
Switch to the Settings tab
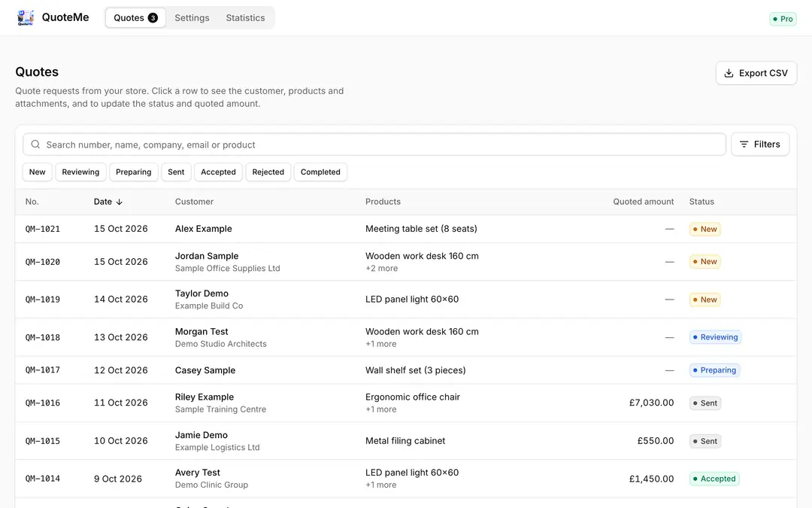[x=192, y=17]
